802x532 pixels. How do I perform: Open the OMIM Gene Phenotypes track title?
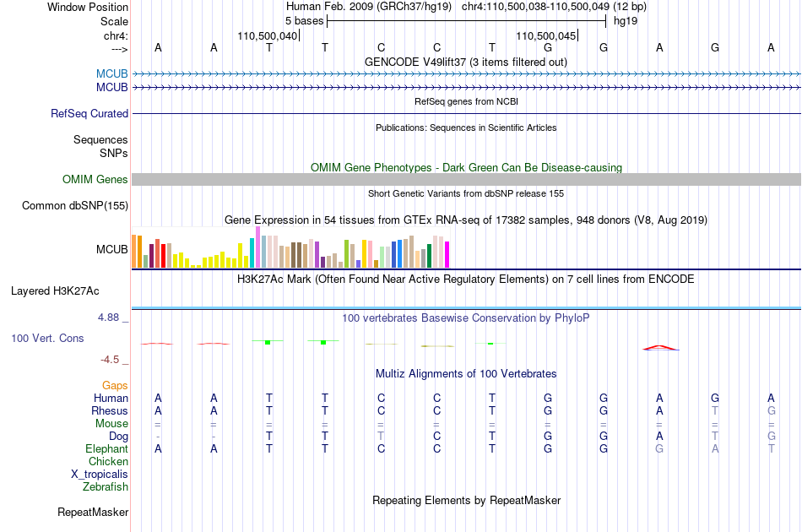[466, 167]
